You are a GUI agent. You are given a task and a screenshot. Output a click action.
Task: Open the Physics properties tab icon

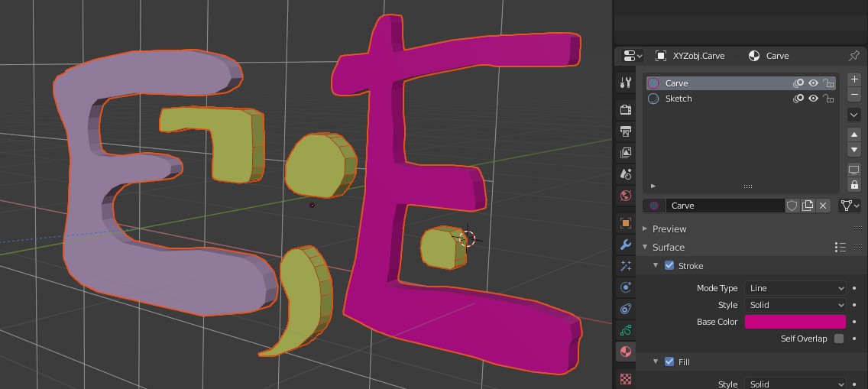tap(626, 287)
